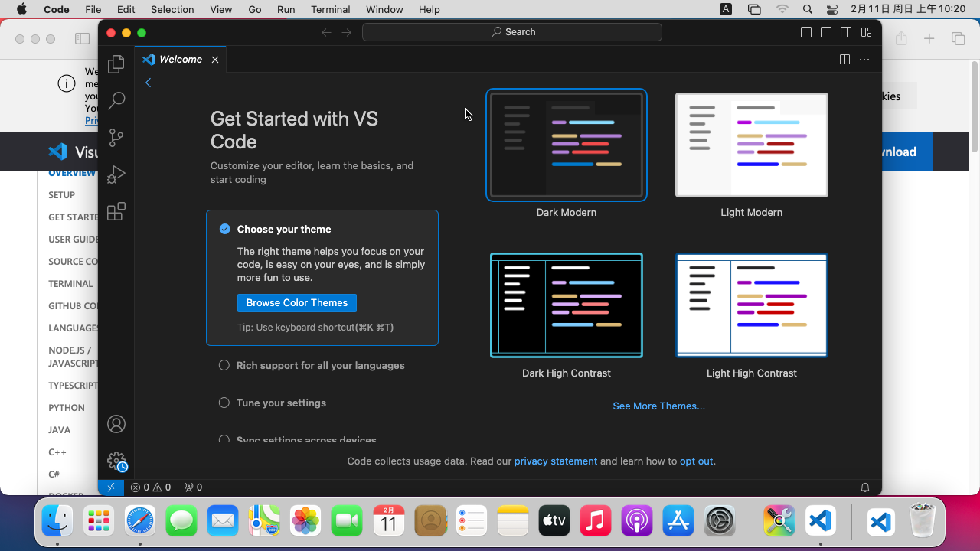Open SETUP in Safari docs sidebar
The height and width of the screenshot is (551, 980).
pos(62,195)
